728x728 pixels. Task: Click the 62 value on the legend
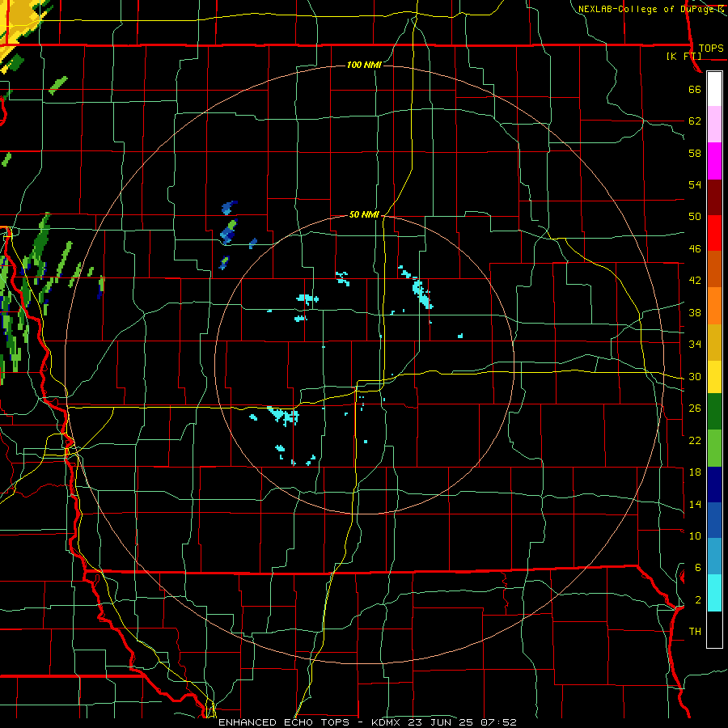pos(695,121)
